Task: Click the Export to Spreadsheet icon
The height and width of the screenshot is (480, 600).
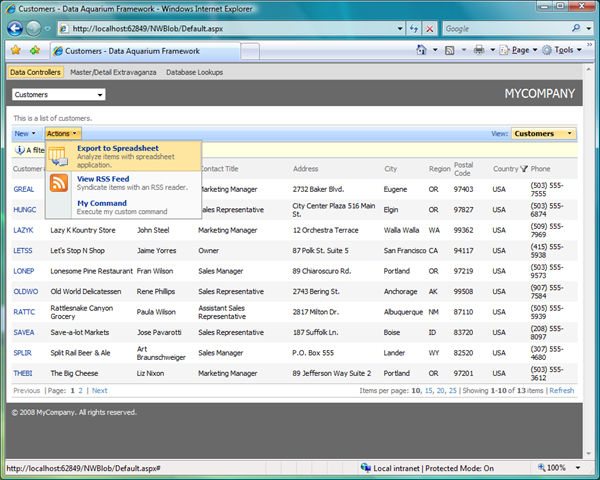Action: [59, 156]
